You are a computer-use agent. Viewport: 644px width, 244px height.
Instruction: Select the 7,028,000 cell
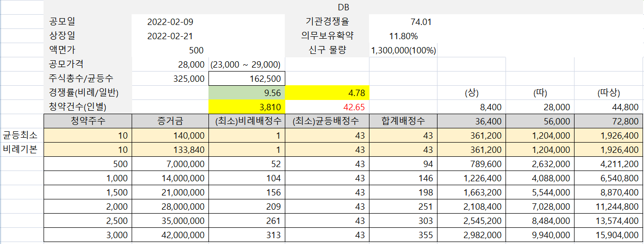click(540, 207)
